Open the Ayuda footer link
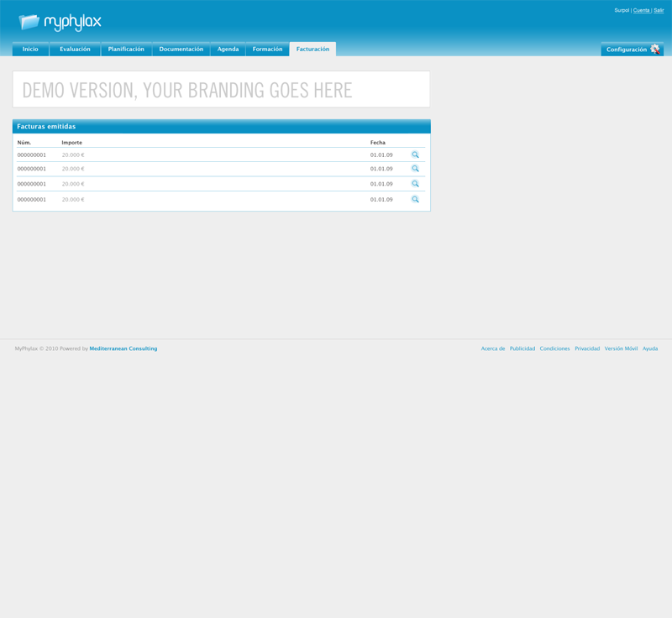 click(650, 348)
